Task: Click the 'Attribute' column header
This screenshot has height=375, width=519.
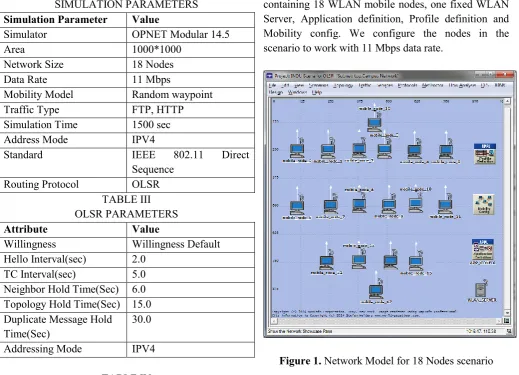Action: click(26, 229)
